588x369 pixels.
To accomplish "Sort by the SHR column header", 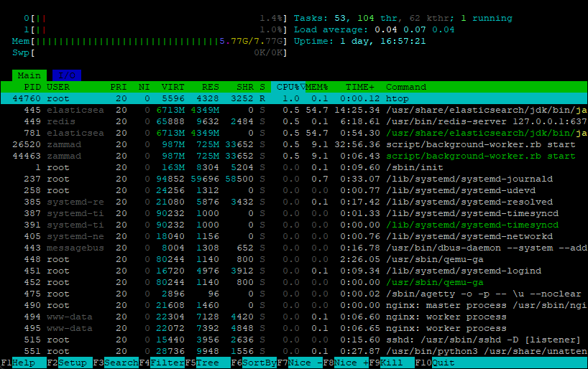I will [x=245, y=87].
